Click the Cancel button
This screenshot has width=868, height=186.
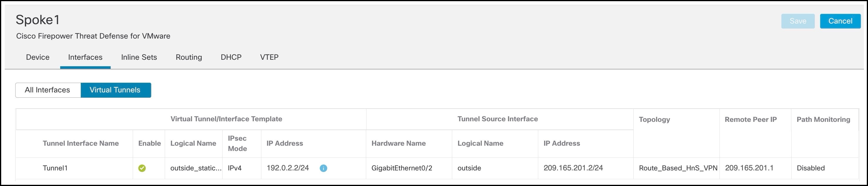point(840,21)
